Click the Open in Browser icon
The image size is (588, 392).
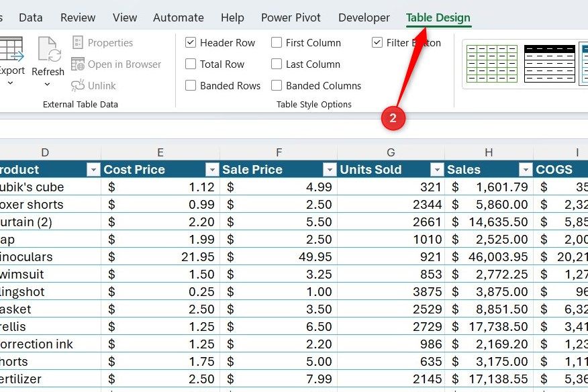pos(78,64)
